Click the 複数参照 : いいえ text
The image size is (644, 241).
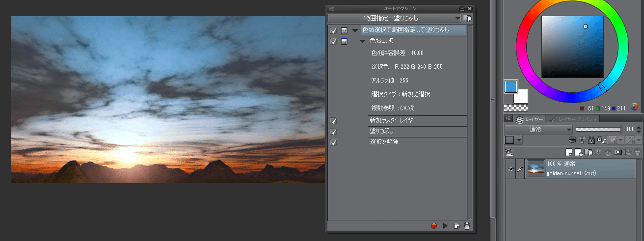point(393,108)
